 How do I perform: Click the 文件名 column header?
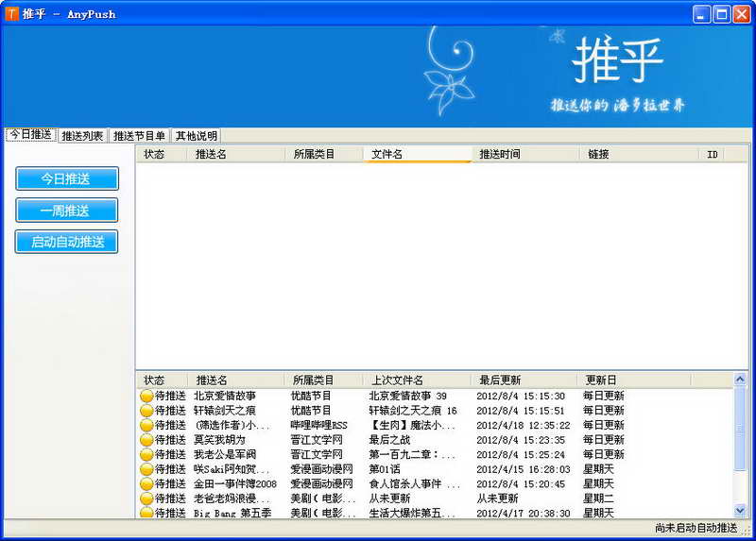coord(417,154)
